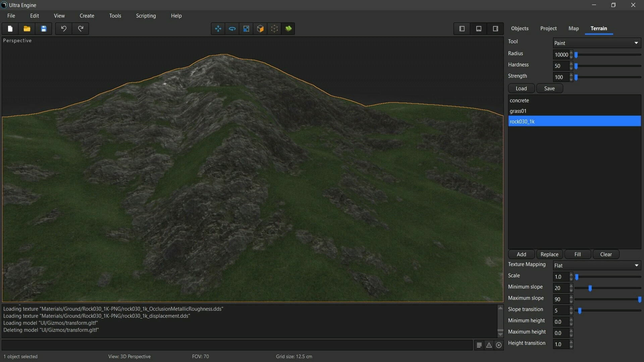Viewport: 644px width, 362px height.
Task: Switch to the Objects tab
Action: coord(520,28)
